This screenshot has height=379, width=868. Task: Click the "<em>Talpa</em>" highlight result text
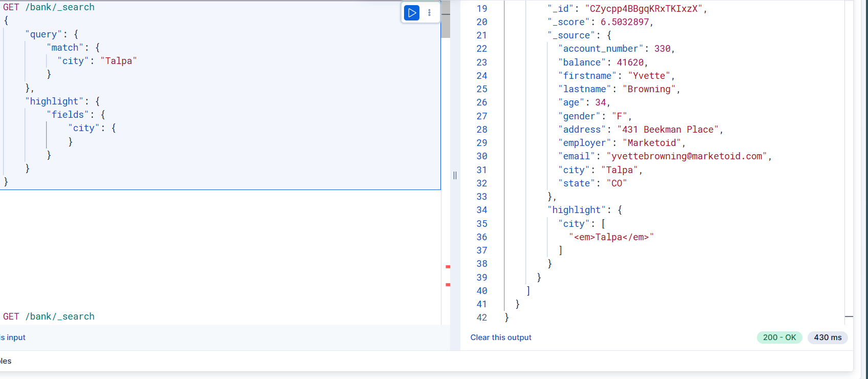(x=611, y=237)
